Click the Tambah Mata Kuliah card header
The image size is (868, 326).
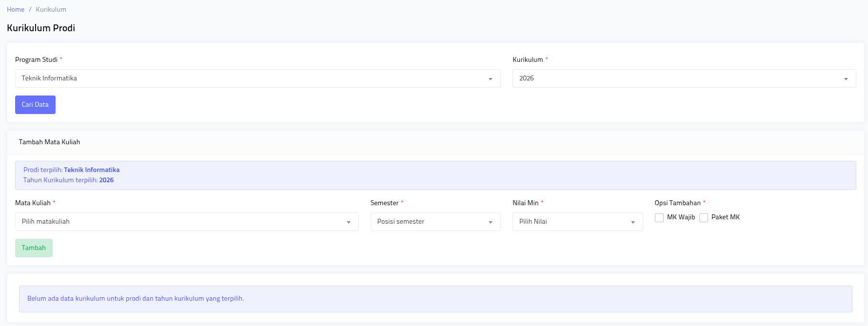[x=49, y=142]
